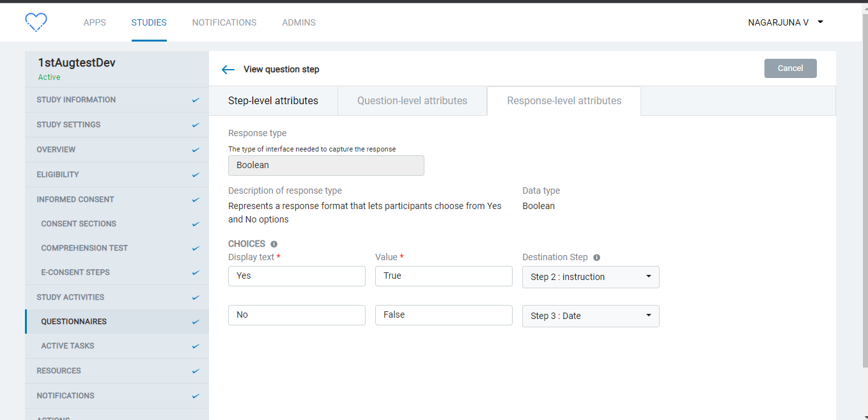Click the Yes display text field
868x420 pixels.
click(x=297, y=276)
